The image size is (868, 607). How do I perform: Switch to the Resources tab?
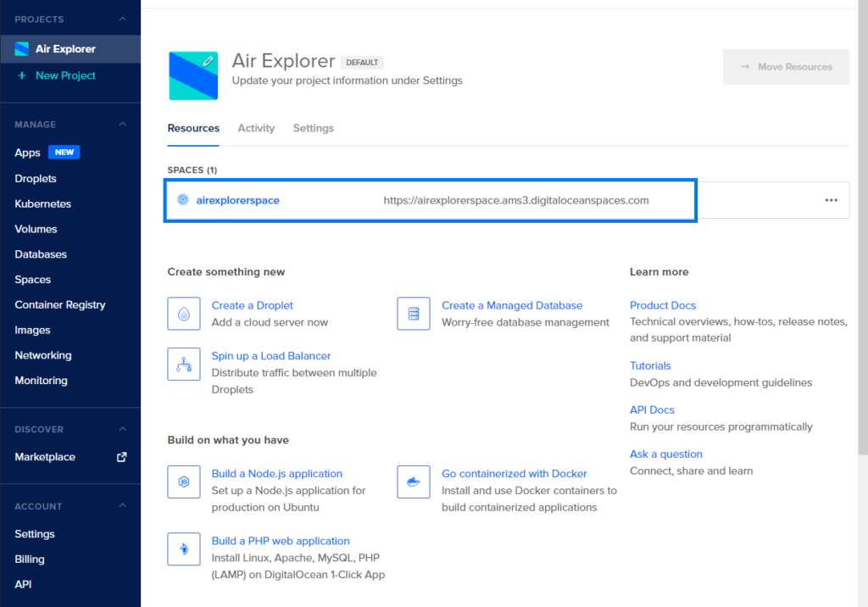(193, 128)
